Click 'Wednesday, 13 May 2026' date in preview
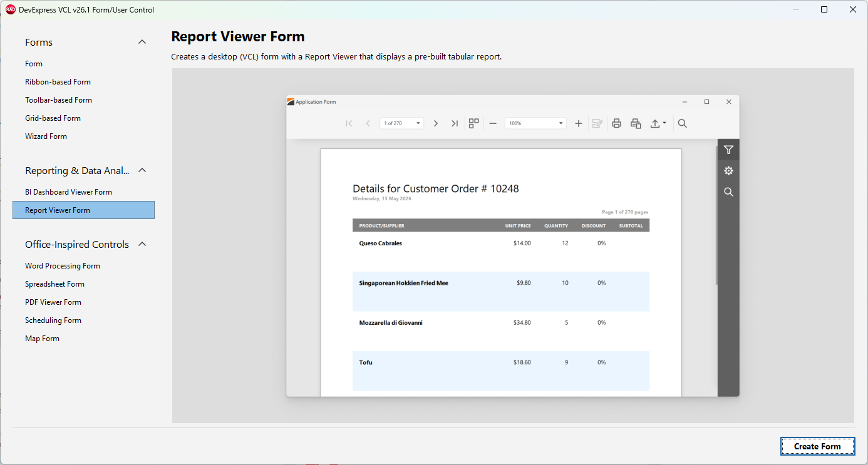 click(382, 198)
